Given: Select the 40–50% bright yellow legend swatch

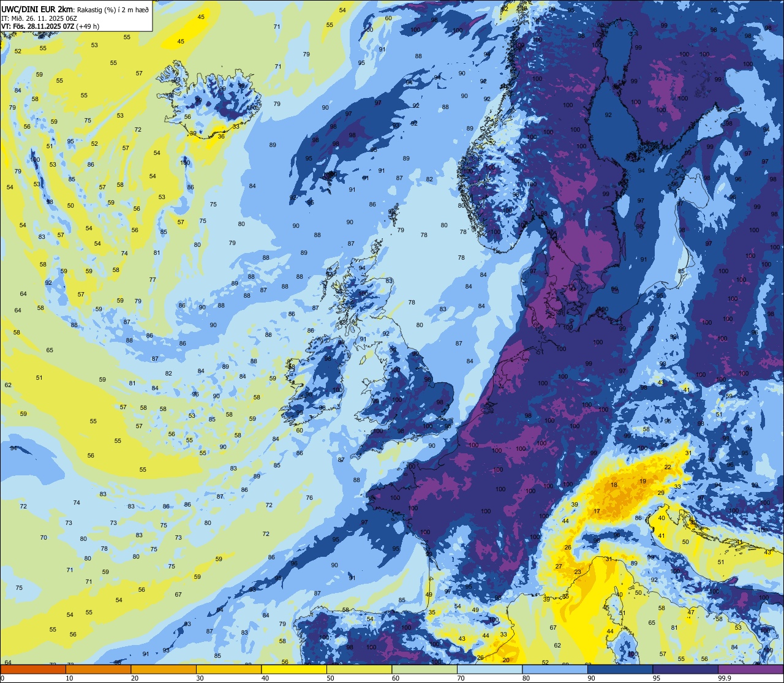Looking at the screenshot, I should (x=294, y=670).
